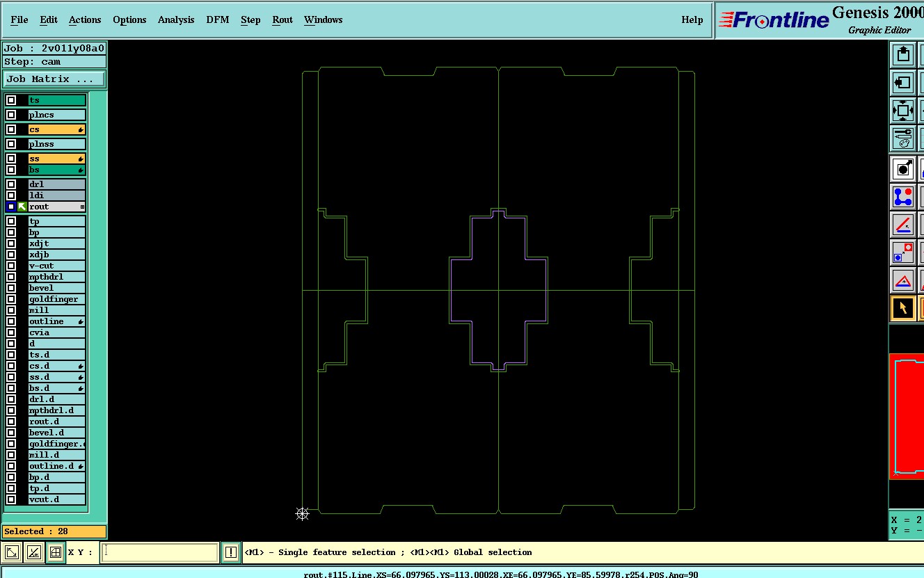Toggle display checkbox for cs layer
Image resolution: width=924 pixels, height=578 pixels.
pyautogui.click(x=11, y=129)
